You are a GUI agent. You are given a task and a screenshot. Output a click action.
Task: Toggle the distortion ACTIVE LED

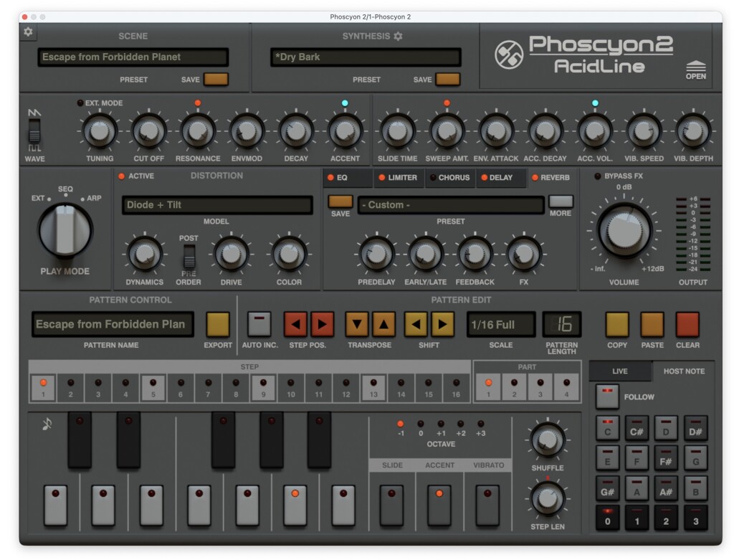coord(121,176)
